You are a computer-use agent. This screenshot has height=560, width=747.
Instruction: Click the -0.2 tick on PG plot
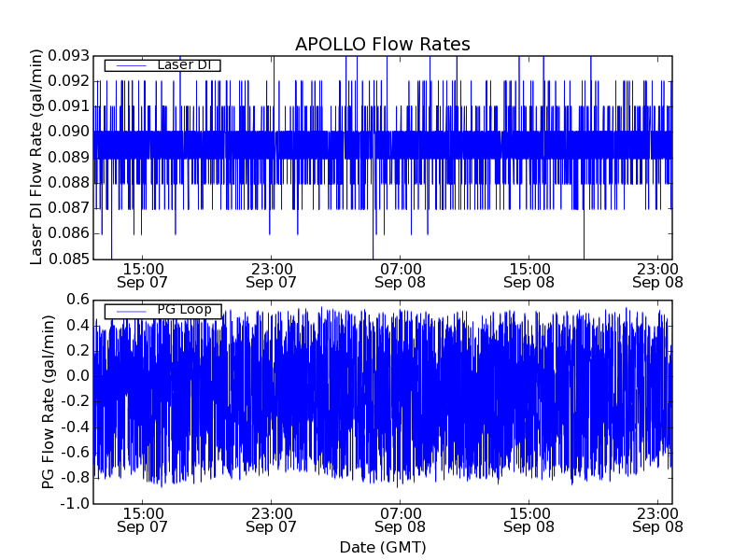click(x=76, y=402)
